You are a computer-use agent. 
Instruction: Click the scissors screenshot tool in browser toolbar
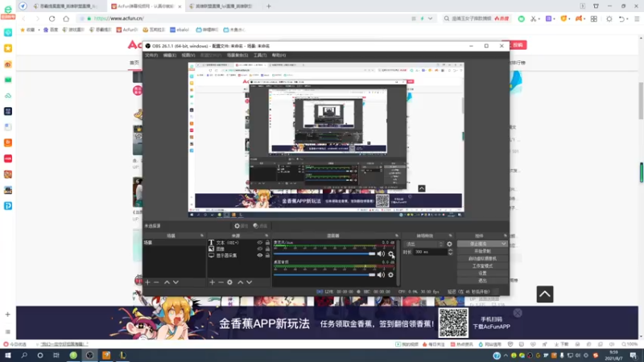(x=533, y=19)
